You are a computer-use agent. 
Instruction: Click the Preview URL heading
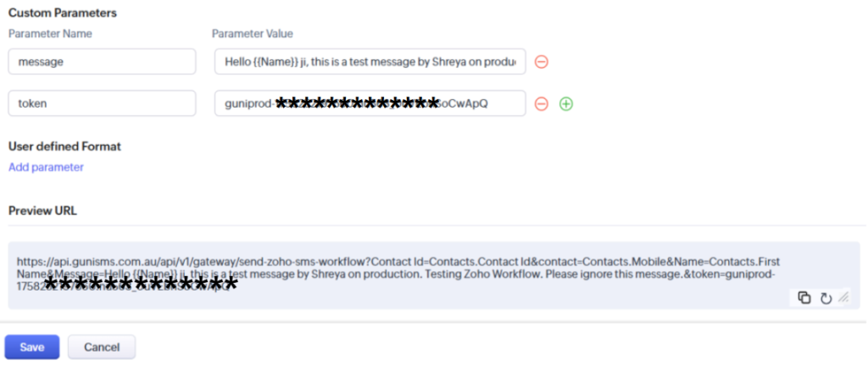[42, 210]
